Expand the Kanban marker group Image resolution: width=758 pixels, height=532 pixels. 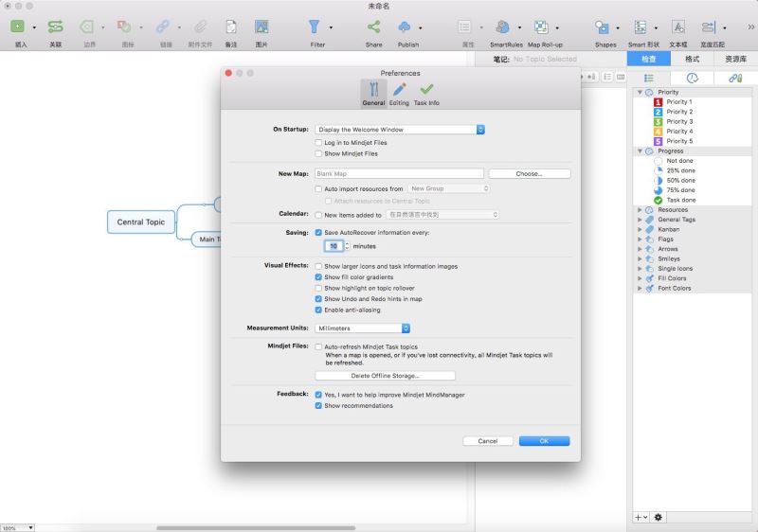(641, 229)
